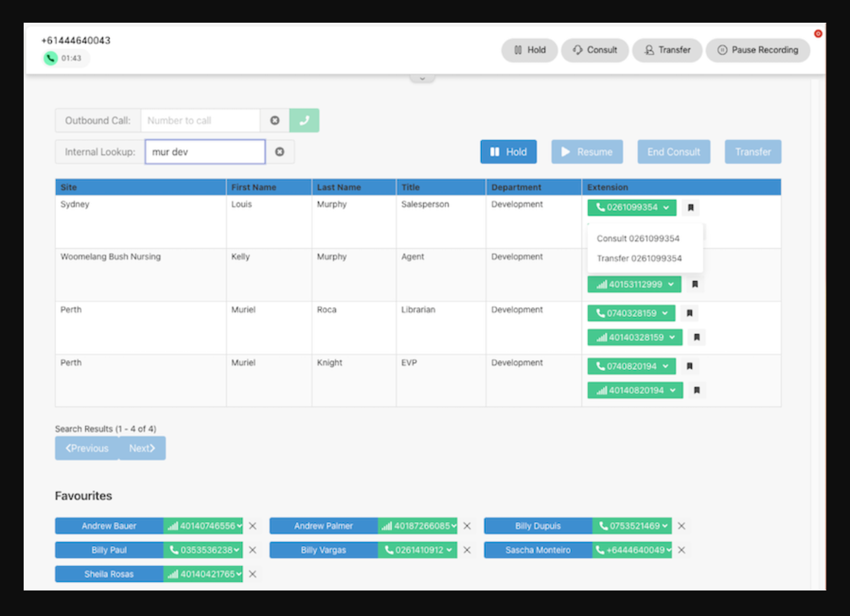The width and height of the screenshot is (850, 616).
Task: Remove Andrew Palmer from favourites
Action: [467, 526]
